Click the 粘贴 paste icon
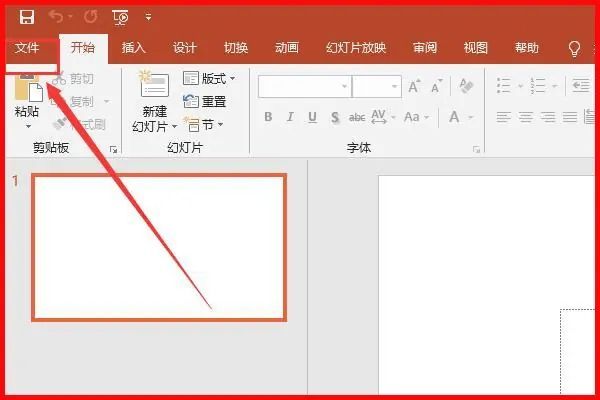Screen dimensions: 600x400 click(x=28, y=88)
